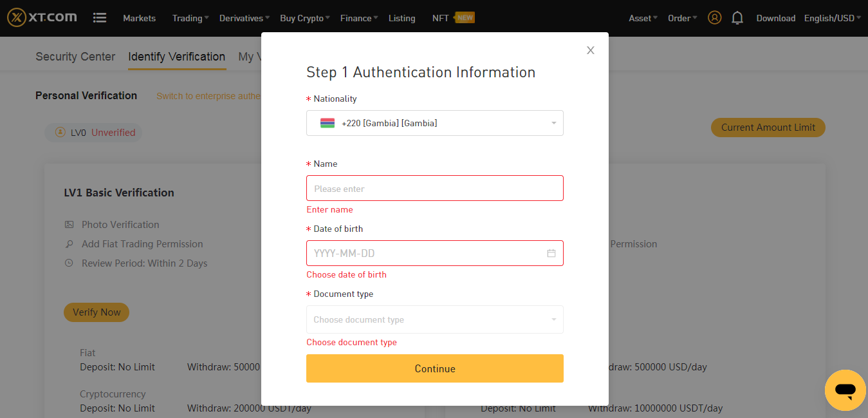Click the Fiat Trading Permission key icon

[71, 243]
